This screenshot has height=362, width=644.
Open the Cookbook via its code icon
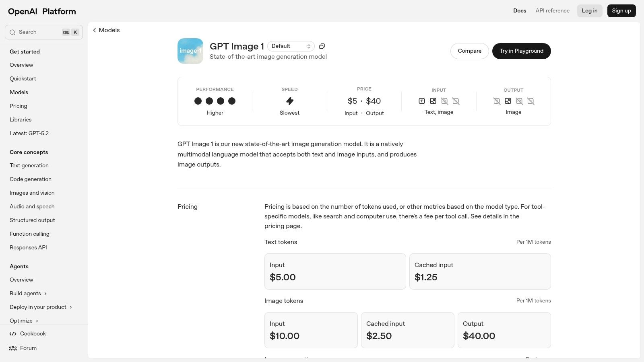pyautogui.click(x=13, y=333)
